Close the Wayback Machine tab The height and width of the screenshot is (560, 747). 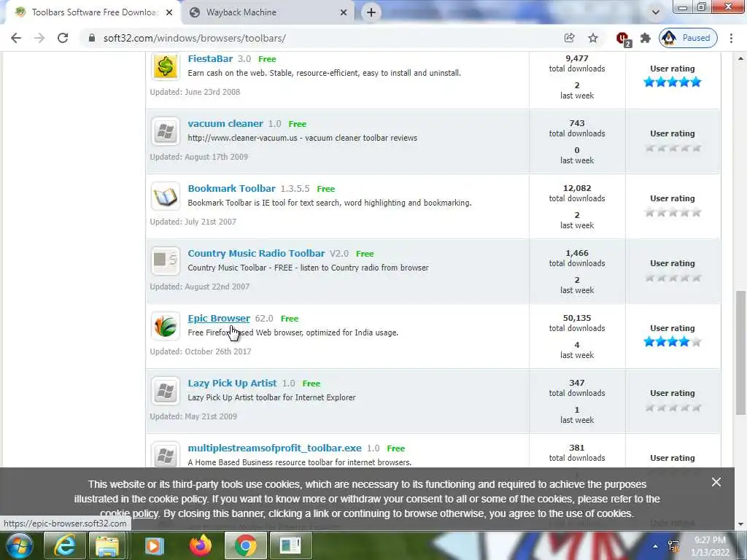[x=344, y=13]
